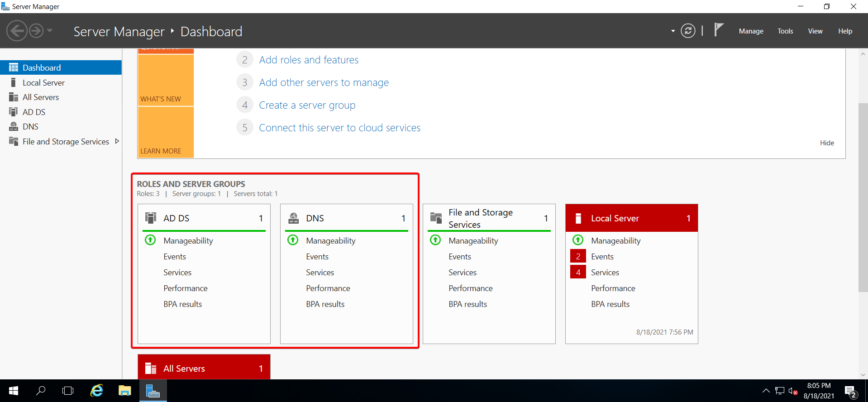Show hidden system tray icons
The width and height of the screenshot is (868, 402).
tap(766, 391)
